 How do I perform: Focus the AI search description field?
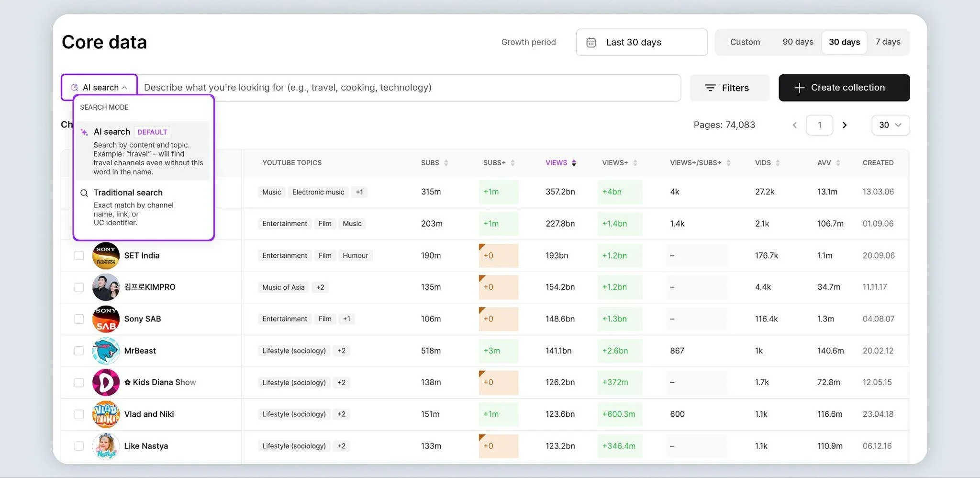[x=409, y=88]
